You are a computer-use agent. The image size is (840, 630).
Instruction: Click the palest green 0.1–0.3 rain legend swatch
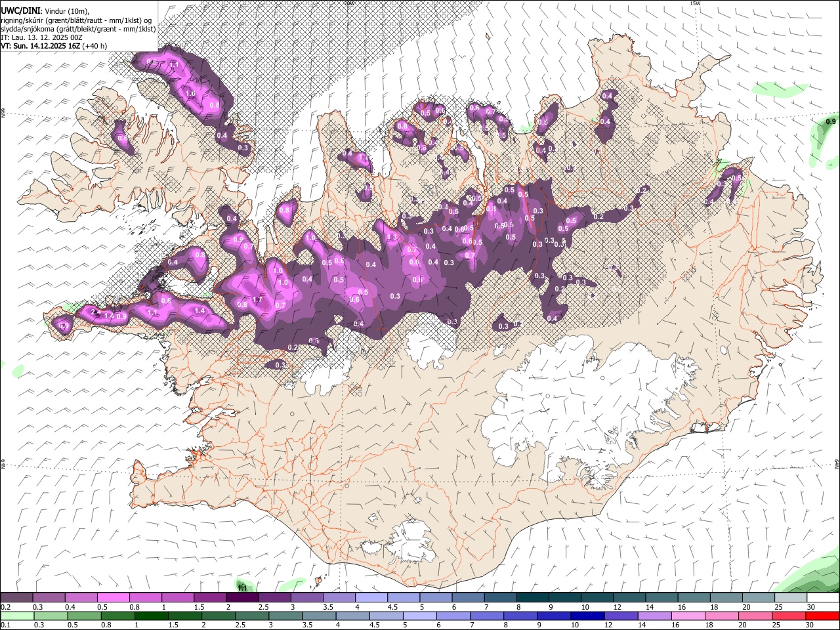click(x=16, y=616)
